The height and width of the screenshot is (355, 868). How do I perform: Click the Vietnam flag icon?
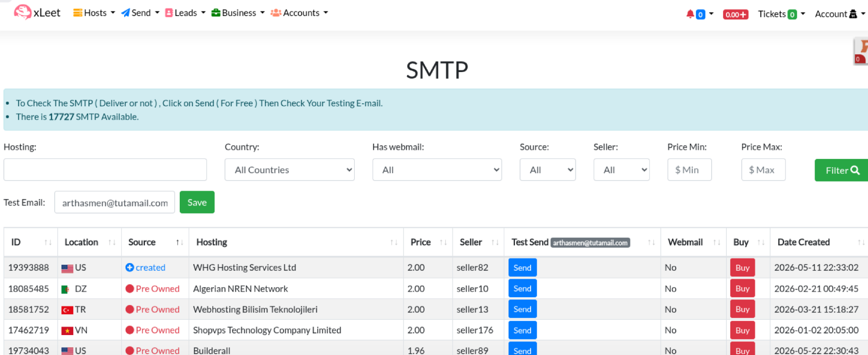(x=67, y=331)
